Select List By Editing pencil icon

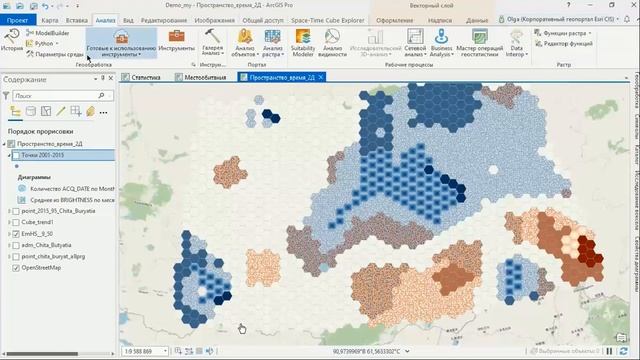tap(61, 111)
